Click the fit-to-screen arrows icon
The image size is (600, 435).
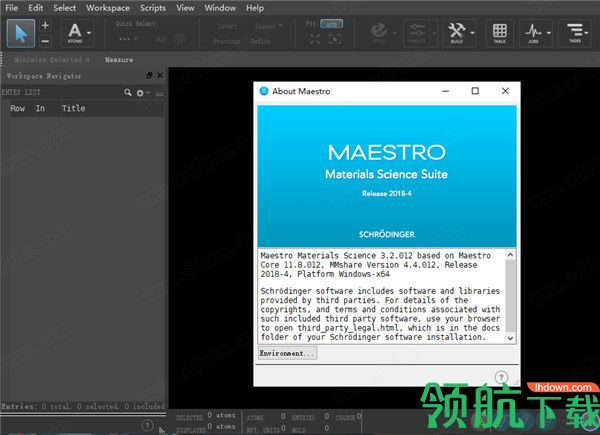315,39
